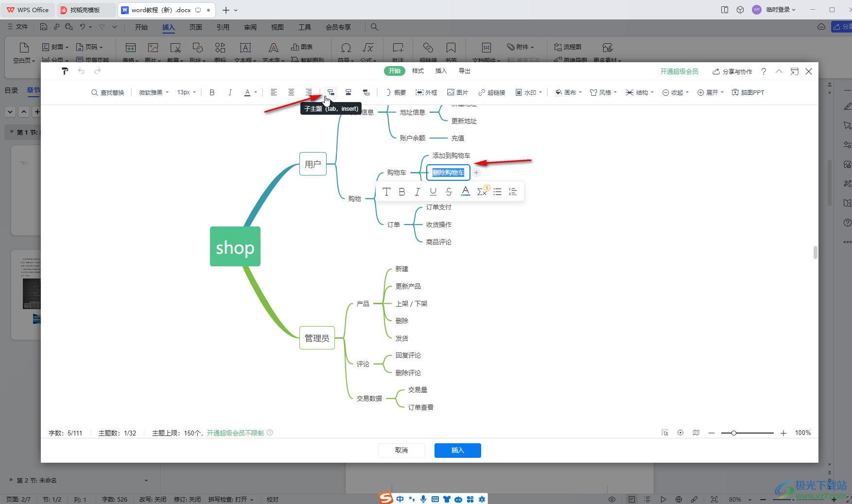Click the underline icon in floating text toolbar
The image size is (852, 504).
(433, 191)
